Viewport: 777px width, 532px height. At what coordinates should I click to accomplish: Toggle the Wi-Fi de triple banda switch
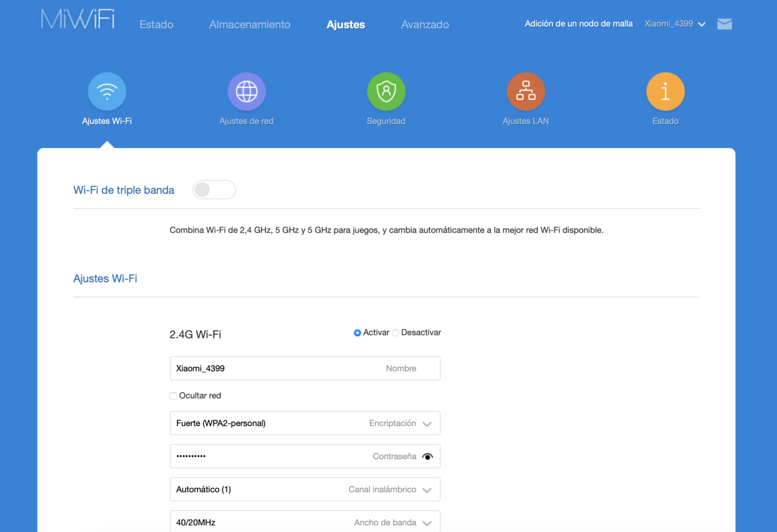[x=214, y=189]
